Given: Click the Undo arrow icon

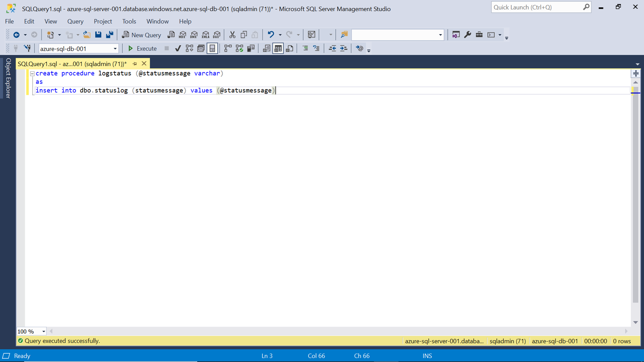Looking at the screenshot, I should pos(271,35).
